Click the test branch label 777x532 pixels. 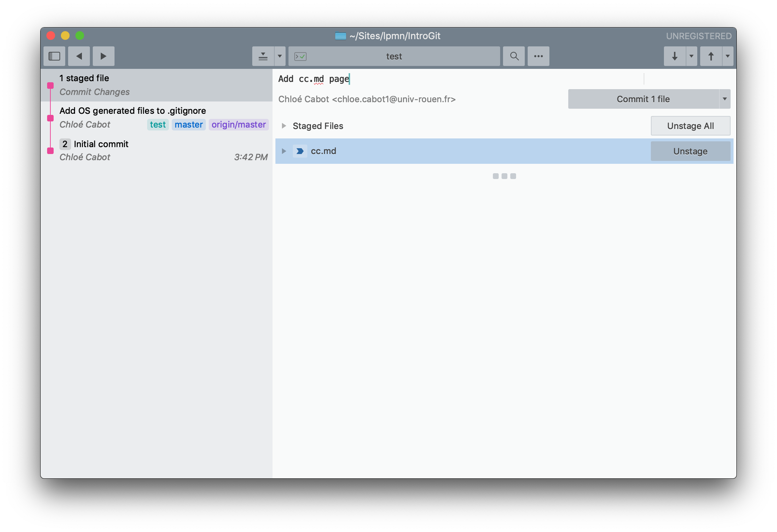tap(158, 125)
